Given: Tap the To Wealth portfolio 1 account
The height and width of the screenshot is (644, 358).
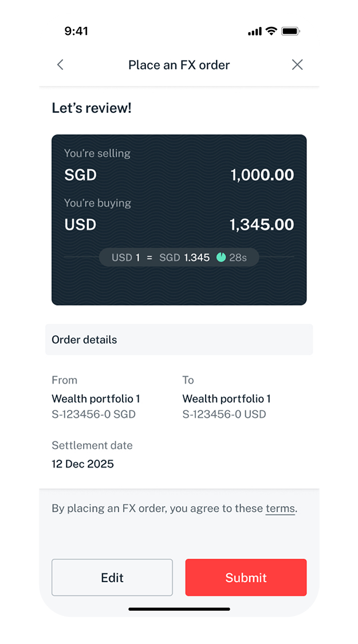Looking at the screenshot, I should coord(226,399).
